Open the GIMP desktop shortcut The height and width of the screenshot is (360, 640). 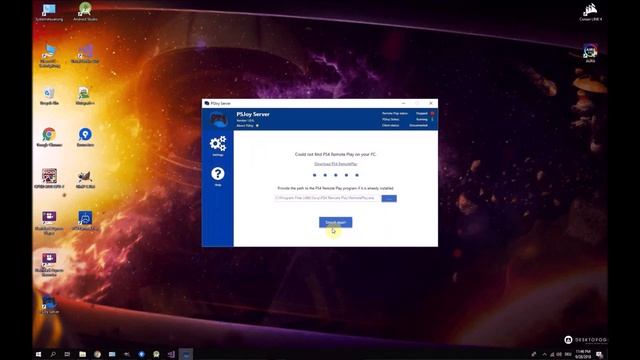pyautogui.click(x=85, y=179)
